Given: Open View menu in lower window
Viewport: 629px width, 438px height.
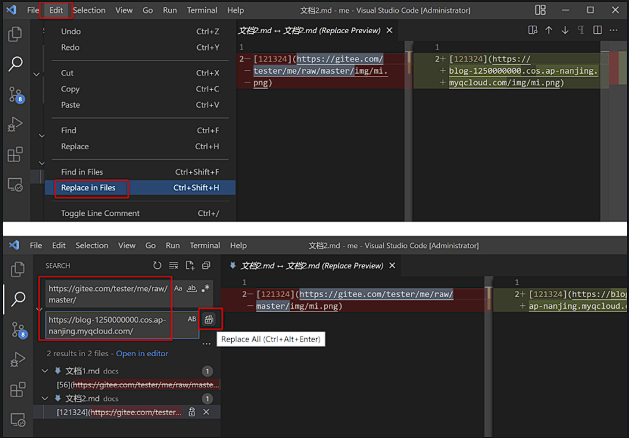Looking at the screenshot, I should [126, 245].
